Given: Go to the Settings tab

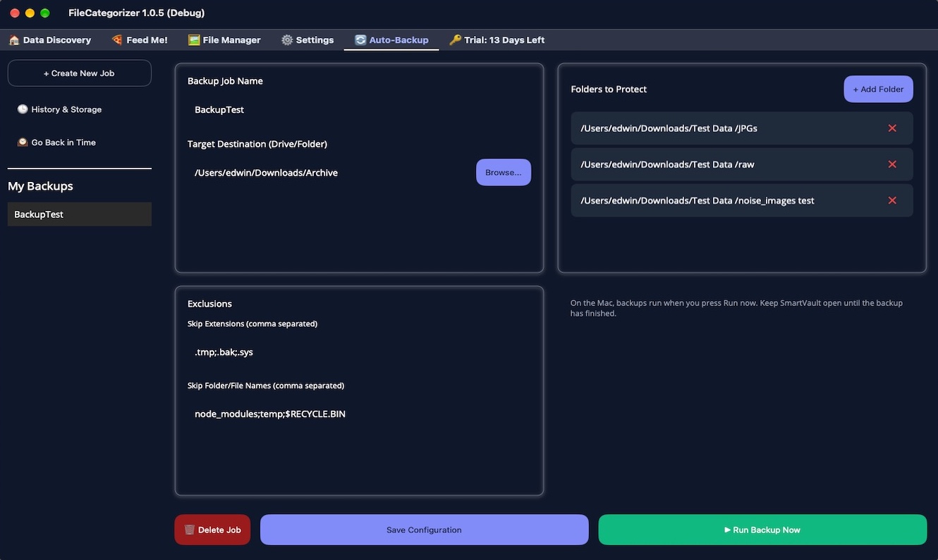Looking at the screenshot, I should (307, 40).
